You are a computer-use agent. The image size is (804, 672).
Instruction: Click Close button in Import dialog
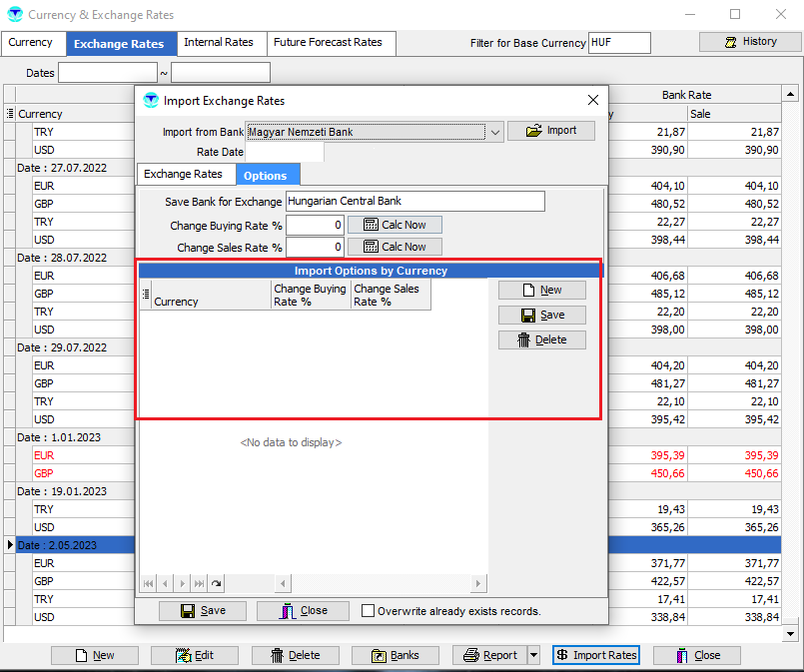click(303, 611)
